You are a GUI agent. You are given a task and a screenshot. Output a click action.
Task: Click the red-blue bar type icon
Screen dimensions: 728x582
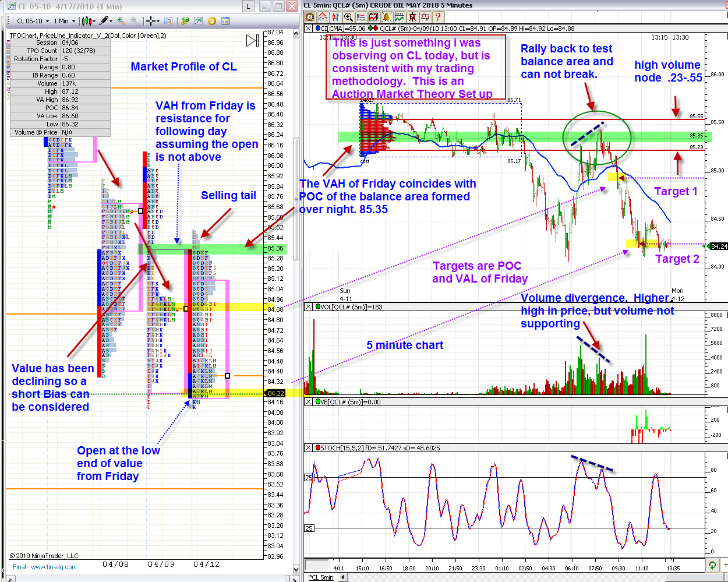click(335, 17)
